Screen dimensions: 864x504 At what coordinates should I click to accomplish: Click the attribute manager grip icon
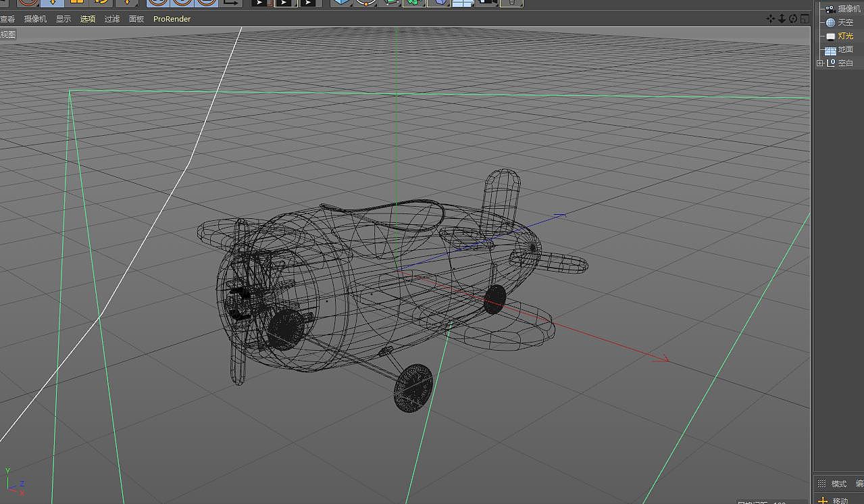[822, 484]
